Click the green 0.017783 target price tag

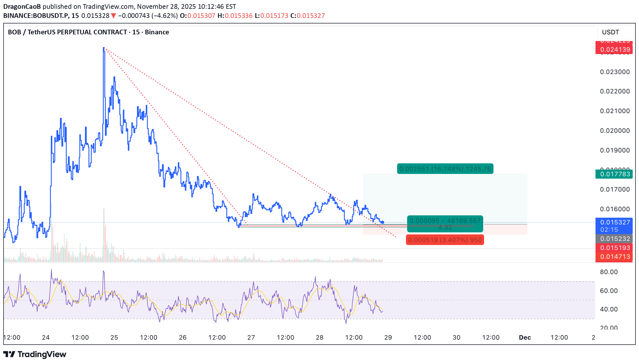[615, 174]
